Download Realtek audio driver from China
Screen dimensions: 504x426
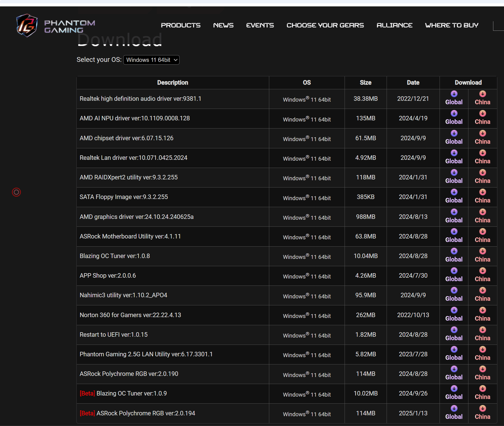[482, 98]
